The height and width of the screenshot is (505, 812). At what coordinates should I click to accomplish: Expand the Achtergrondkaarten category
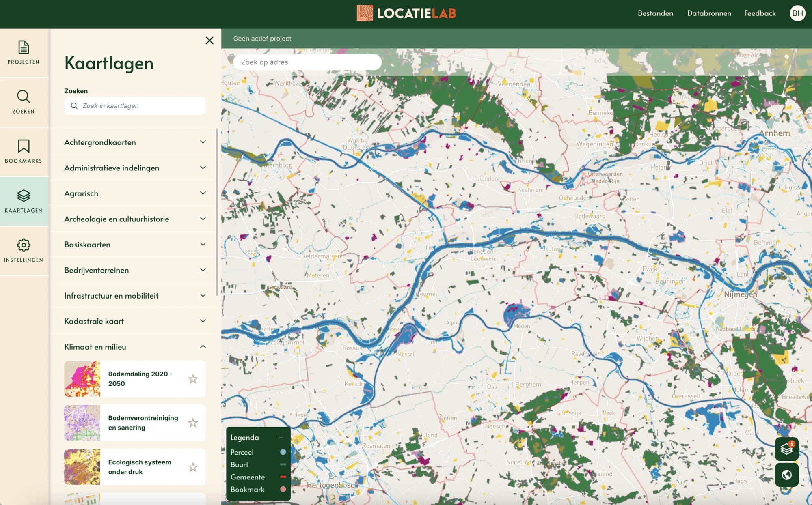pyautogui.click(x=203, y=142)
